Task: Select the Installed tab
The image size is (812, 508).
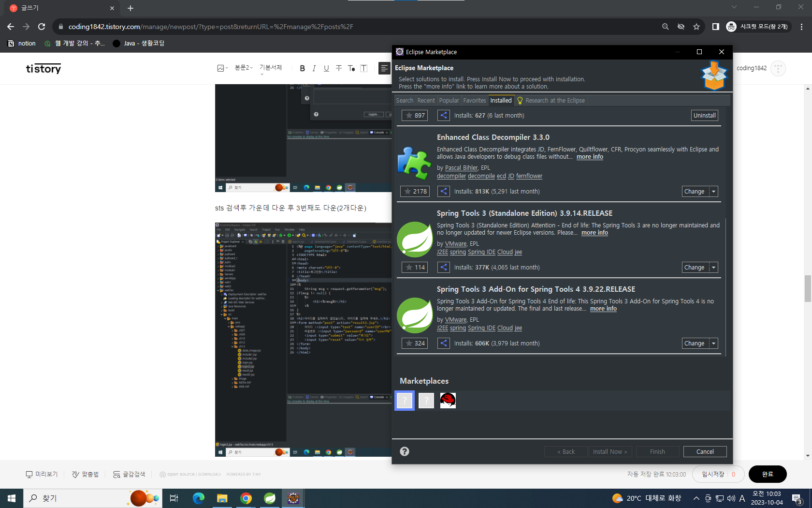Action: point(501,101)
